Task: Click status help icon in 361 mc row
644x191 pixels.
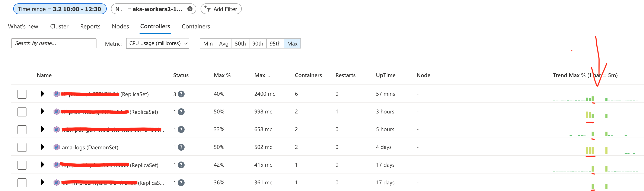Action: pos(181,183)
